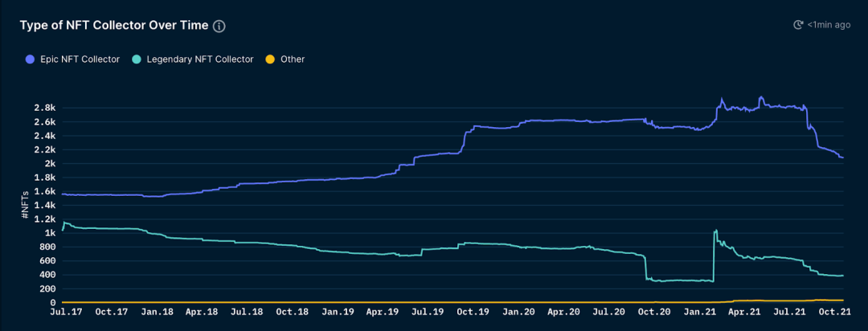Click the '<1min ago' last updated text

829,25
